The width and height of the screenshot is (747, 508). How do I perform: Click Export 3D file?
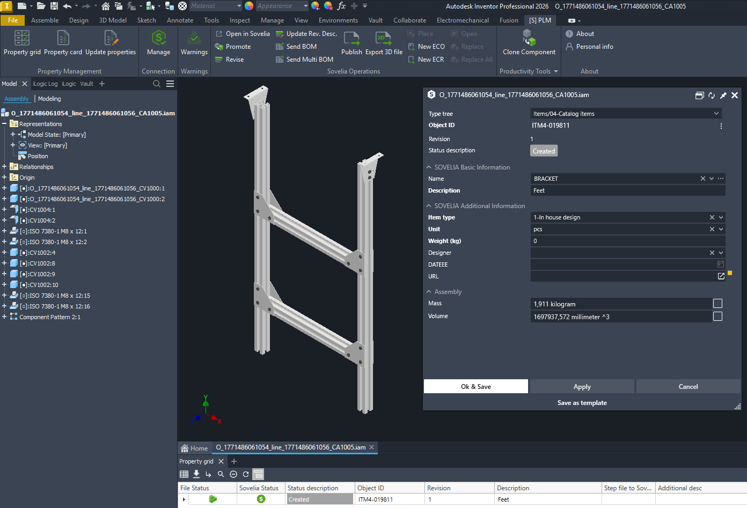coord(384,43)
